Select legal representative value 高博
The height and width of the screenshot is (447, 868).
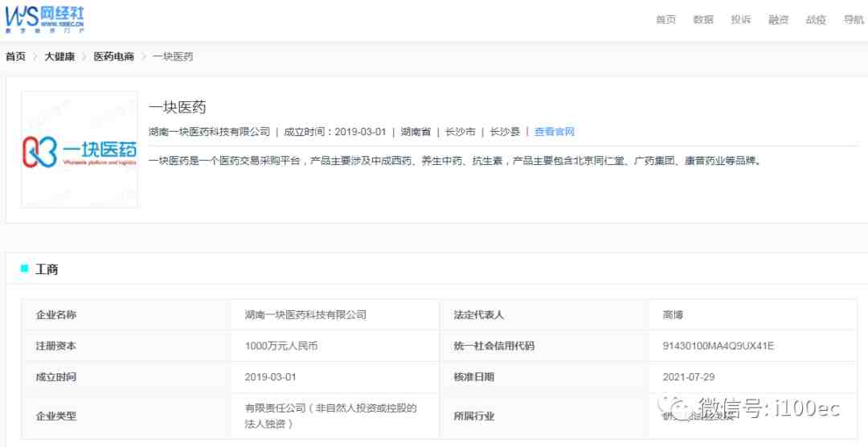(x=673, y=314)
